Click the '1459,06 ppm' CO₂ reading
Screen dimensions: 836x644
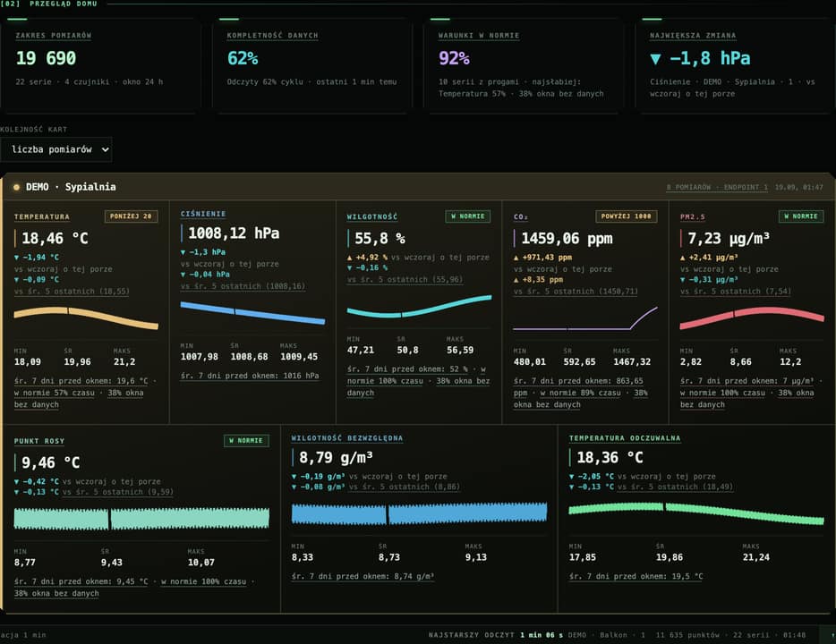point(567,238)
